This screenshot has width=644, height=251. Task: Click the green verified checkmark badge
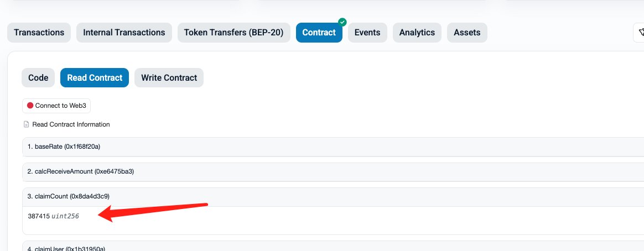coord(342,22)
